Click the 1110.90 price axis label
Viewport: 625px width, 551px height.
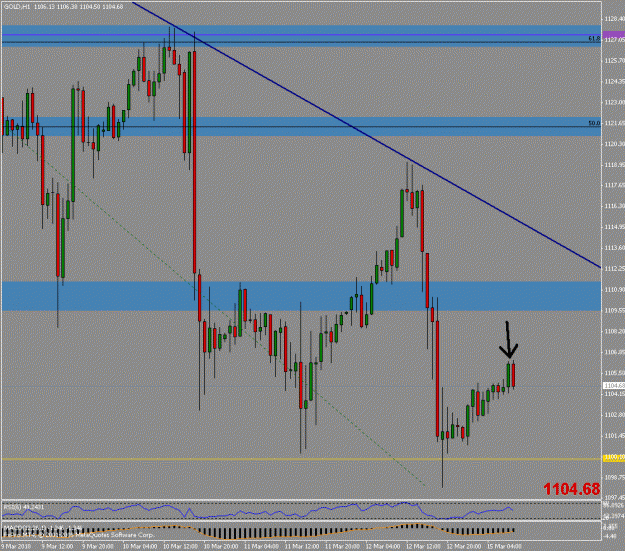[614, 289]
